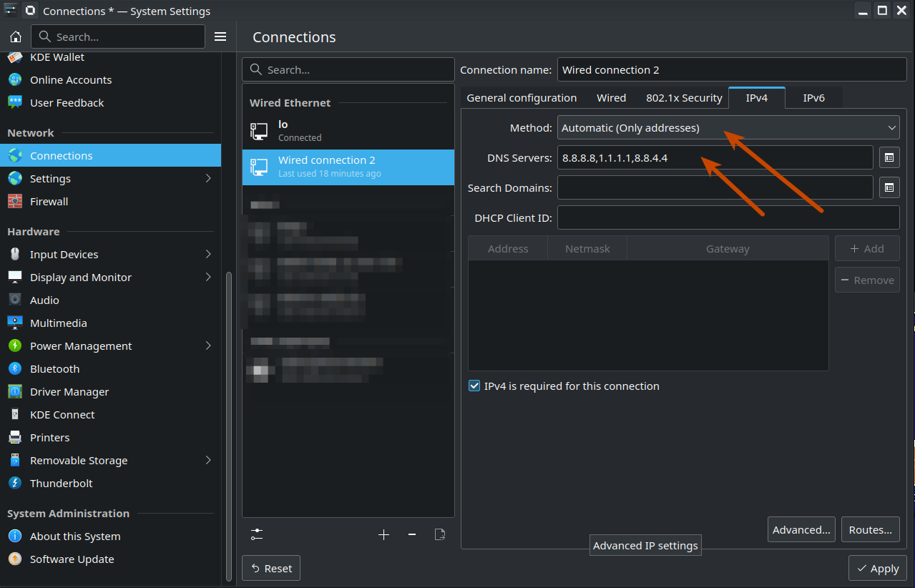The width and height of the screenshot is (915, 588).
Task: Click the Remove address button
Action: click(x=867, y=280)
